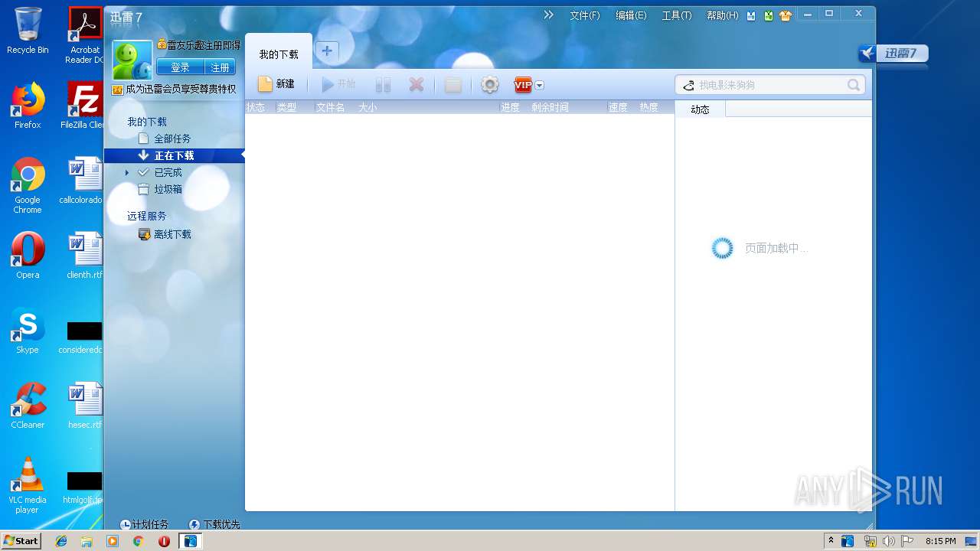
Task: Select 垃圾箱 in the sidebar
Action: tap(168, 189)
